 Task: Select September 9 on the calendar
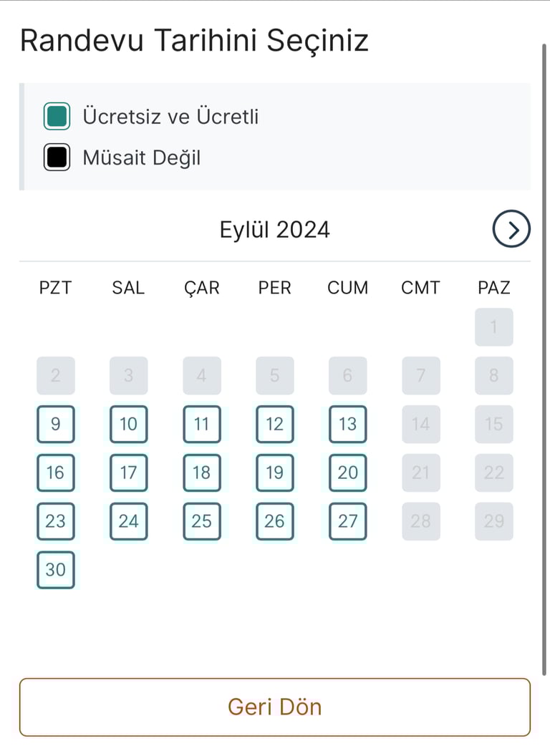tap(56, 424)
